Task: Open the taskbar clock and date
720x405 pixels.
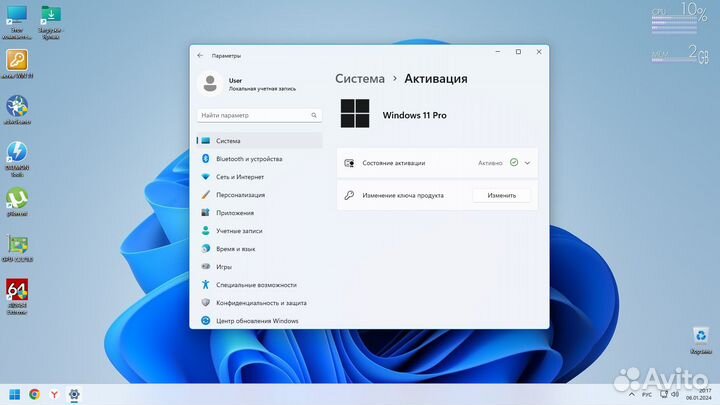Action: tap(698, 394)
